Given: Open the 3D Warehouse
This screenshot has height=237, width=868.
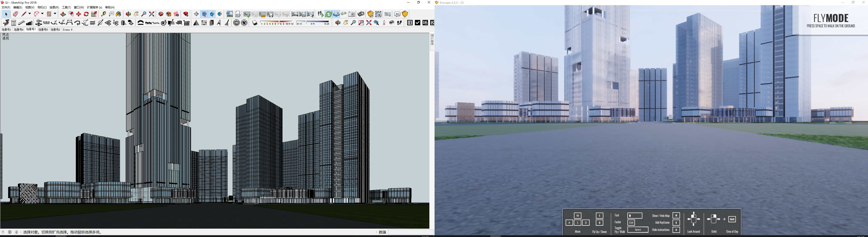Looking at the screenshot, I should coord(161,14).
